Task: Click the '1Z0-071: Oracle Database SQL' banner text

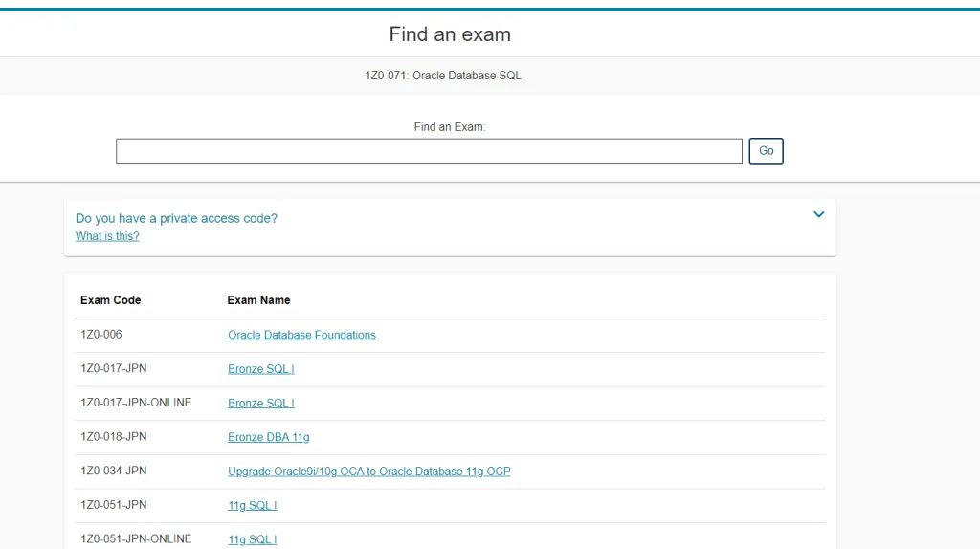Action: (x=443, y=76)
